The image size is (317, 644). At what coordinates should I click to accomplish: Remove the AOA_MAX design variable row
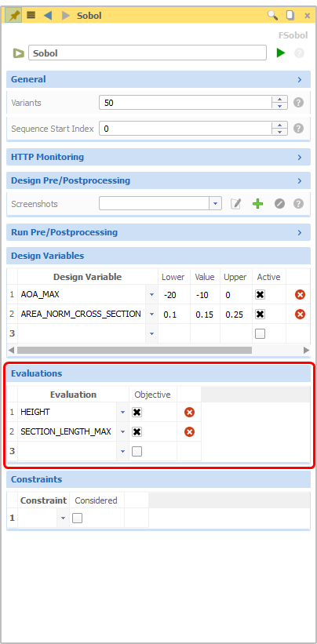tap(301, 294)
